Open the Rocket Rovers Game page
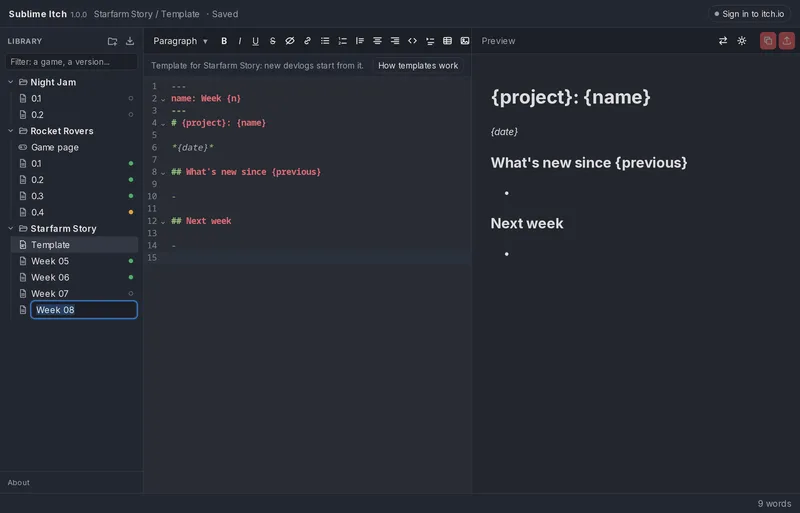This screenshot has width=800, height=513. pyautogui.click(x=74, y=147)
